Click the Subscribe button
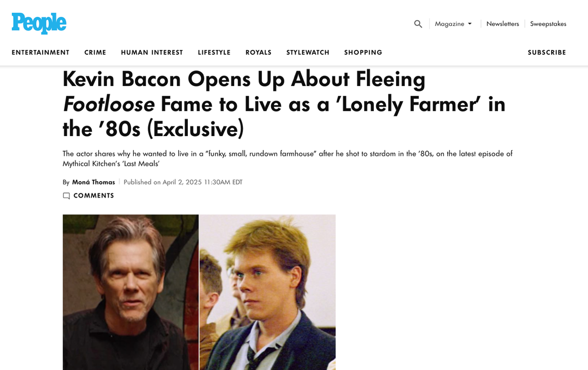Viewport: 588px width, 370px height. [x=547, y=52]
